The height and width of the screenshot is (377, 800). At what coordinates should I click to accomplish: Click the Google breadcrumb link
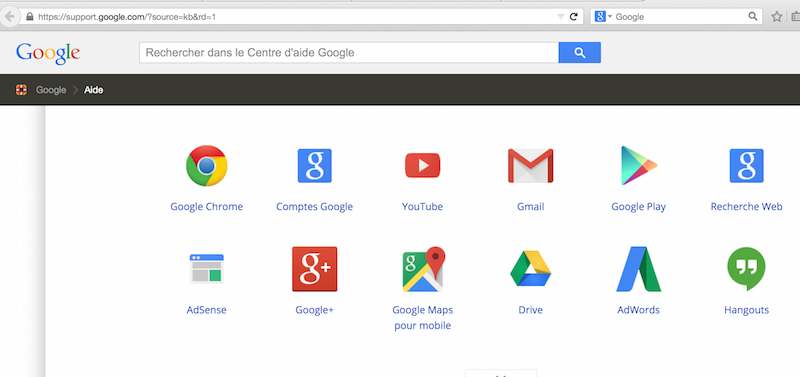pyautogui.click(x=51, y=90)
